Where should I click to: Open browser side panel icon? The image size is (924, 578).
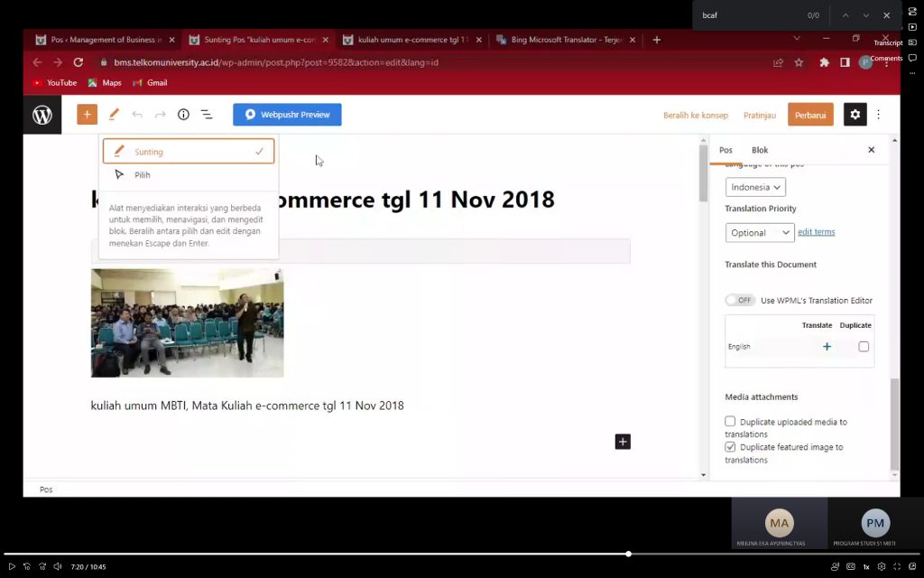[845, 62]
